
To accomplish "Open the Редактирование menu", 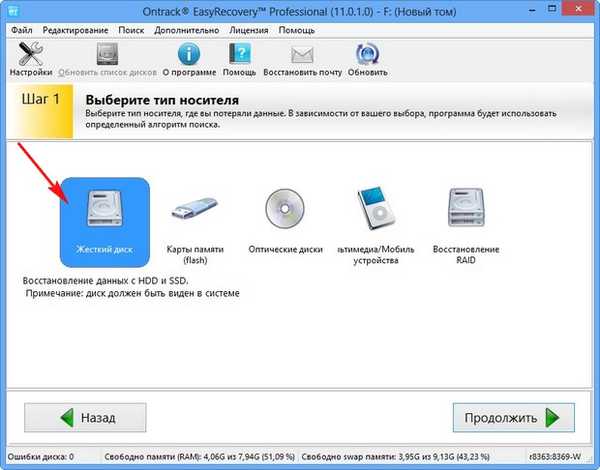I will pyautogui.click(x=76, y=30).
